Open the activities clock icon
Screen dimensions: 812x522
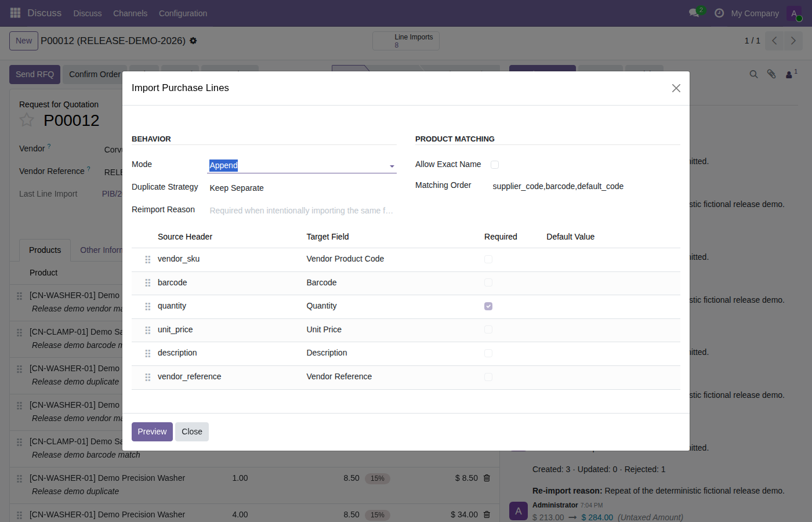[x=719, y=13]
